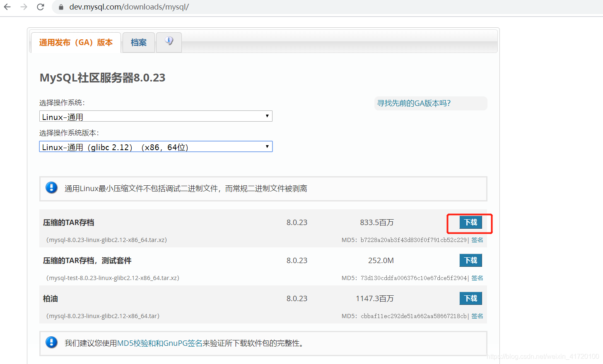The height and width of the screenshot is (364, 603).
Task: View site security lock info
Action: click(61, 7)
